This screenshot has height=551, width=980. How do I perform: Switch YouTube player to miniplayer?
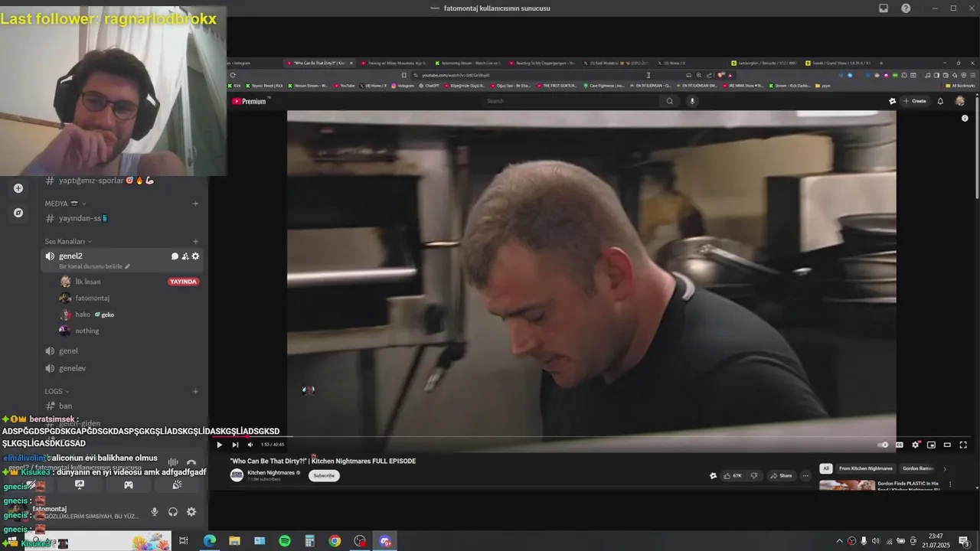pos(931,445)
